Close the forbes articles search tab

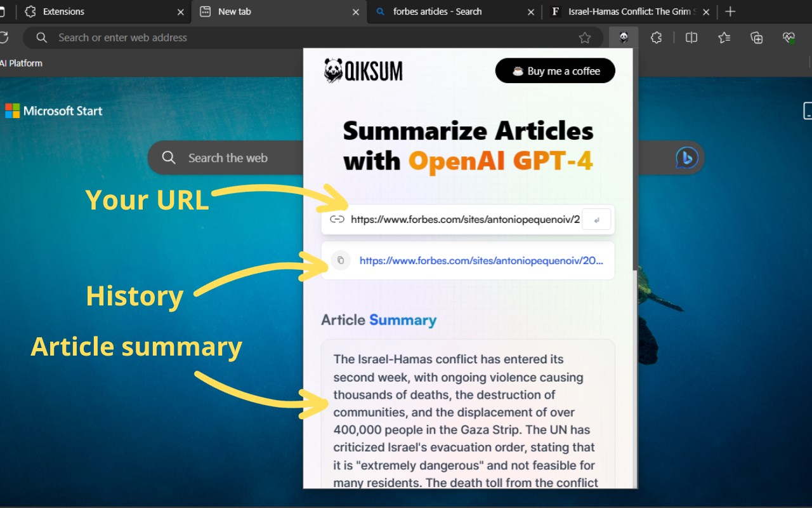[531, 11]
